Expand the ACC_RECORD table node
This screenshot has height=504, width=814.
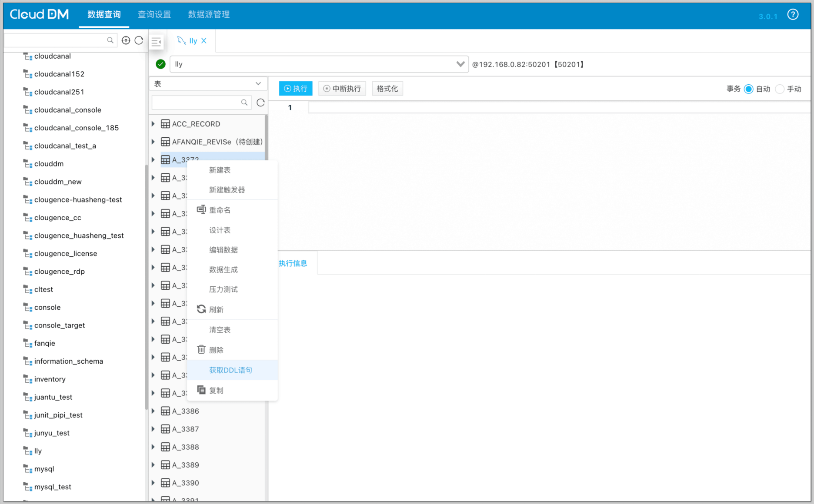(x=153, y=124)
